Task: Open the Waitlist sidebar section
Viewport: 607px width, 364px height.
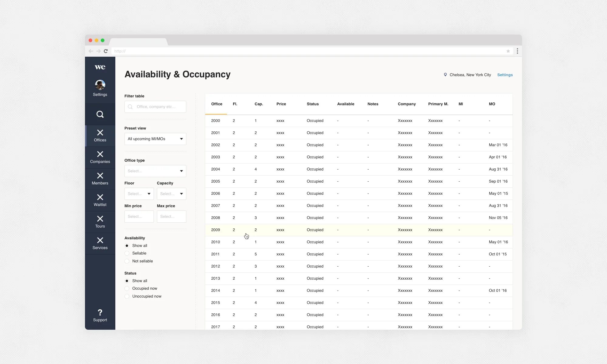Action: click(100, 200)
